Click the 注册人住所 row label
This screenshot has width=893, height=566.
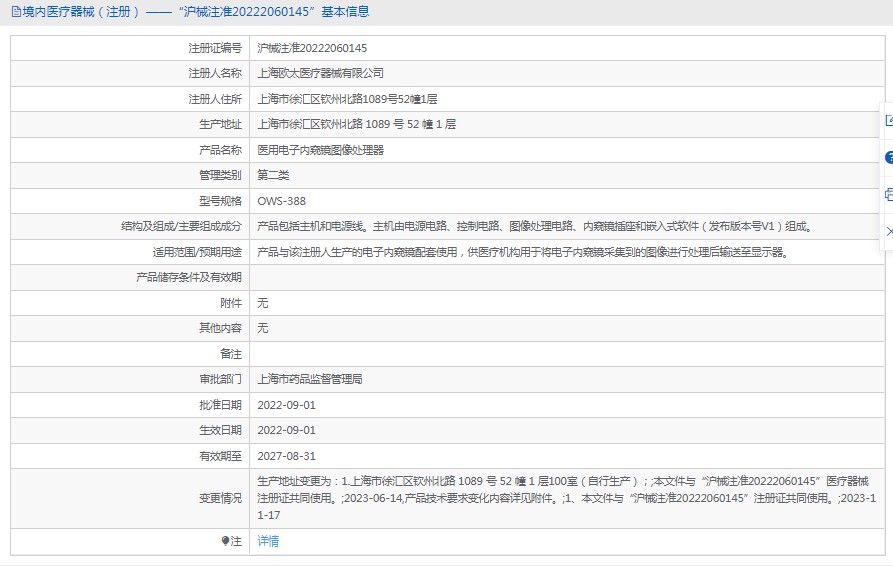[x=215, y=99]
